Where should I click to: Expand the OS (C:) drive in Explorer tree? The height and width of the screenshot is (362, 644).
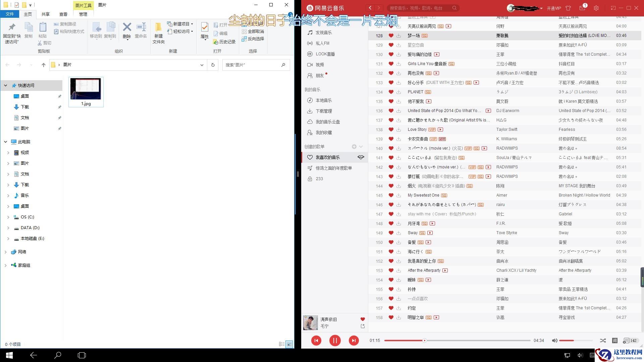8,217
